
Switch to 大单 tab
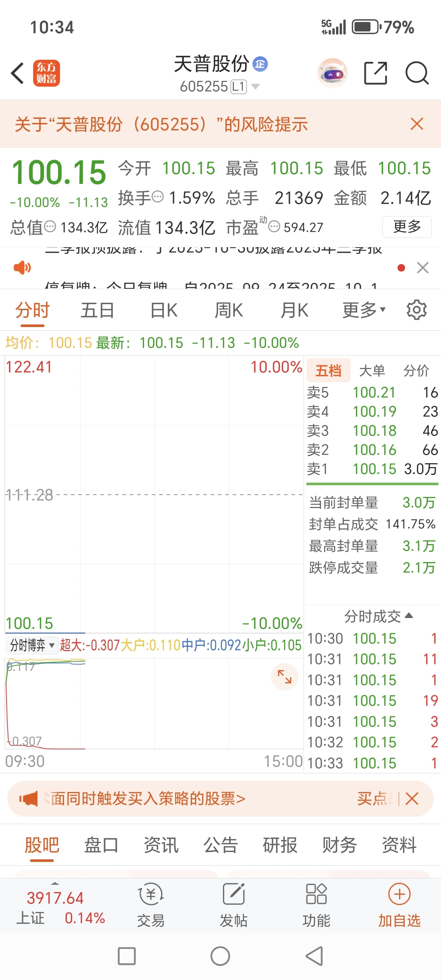click(x=372, y=370)
